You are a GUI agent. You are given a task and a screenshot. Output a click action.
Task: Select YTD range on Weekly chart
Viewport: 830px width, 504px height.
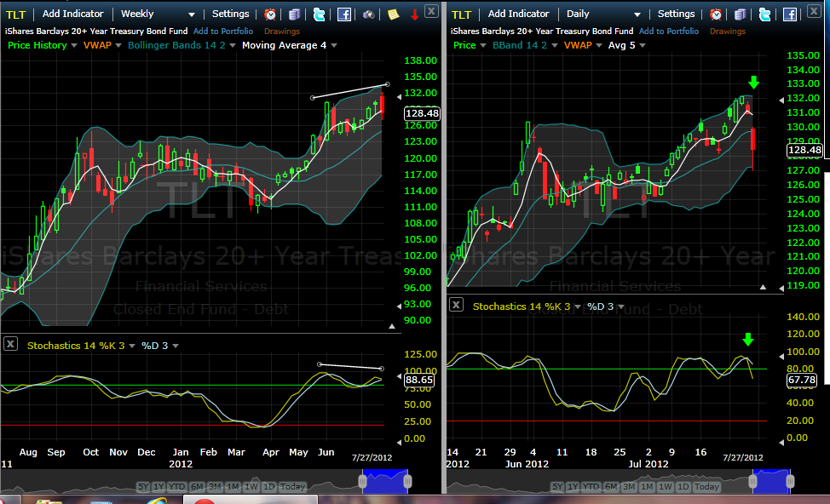(x=176, y=487)
